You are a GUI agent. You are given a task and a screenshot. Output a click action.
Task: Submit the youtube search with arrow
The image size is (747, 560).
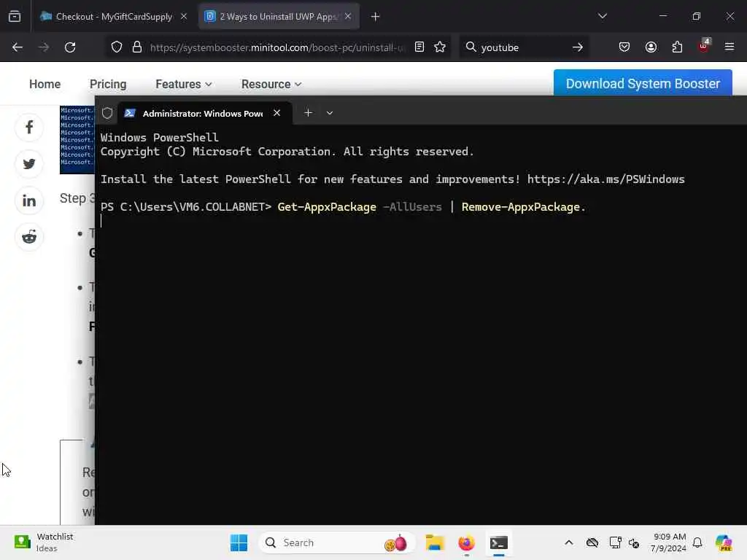(578, 47)
